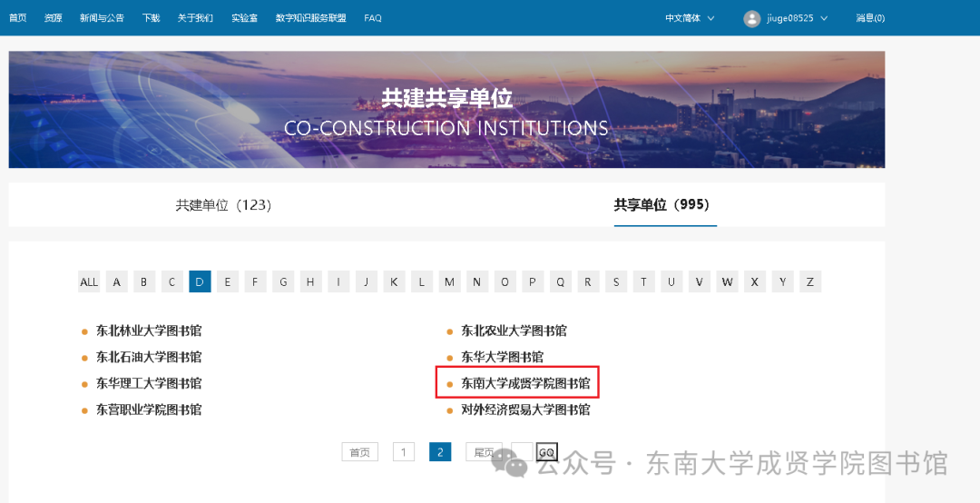
Task: Open 东北农业大学图书馆 entry
Action: 514,330
